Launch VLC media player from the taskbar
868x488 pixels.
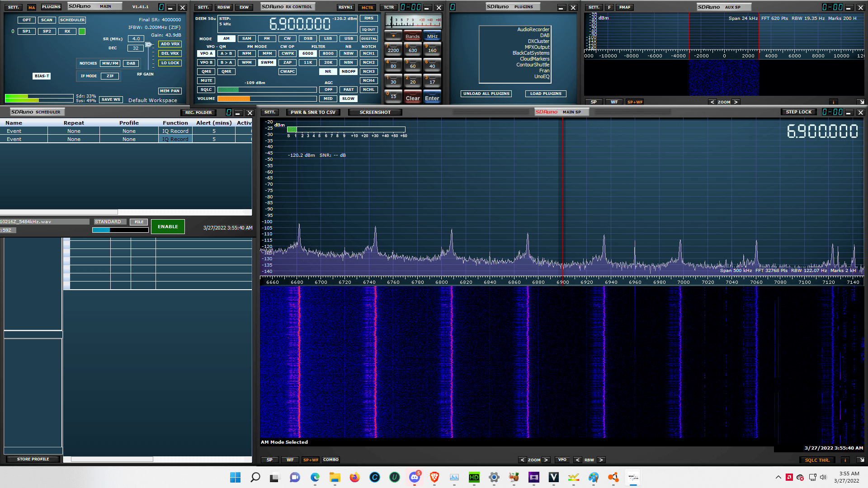point(554,478)
